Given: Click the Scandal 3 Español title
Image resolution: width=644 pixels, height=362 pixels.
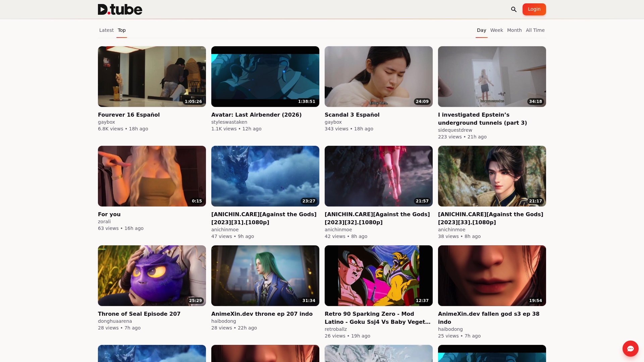Looking at the screenshot, I should click(352, 115).
